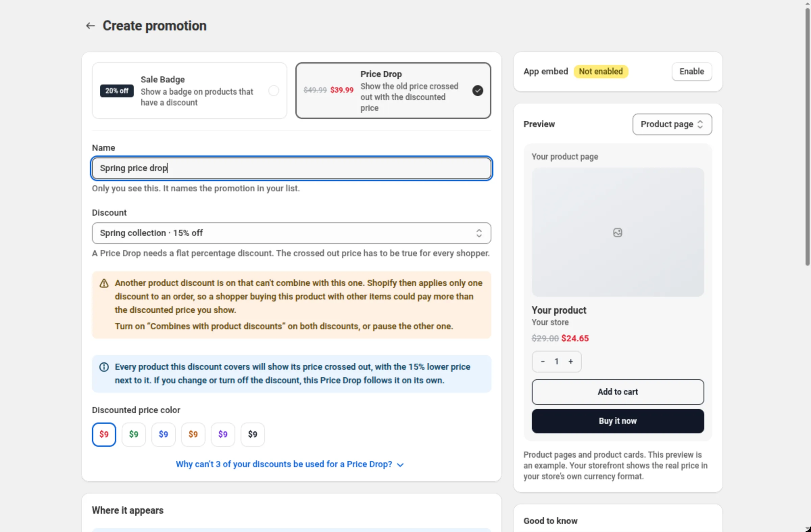Open the Product page preview selector
This screenshot has width=811, height=532.
click(672, 124)
